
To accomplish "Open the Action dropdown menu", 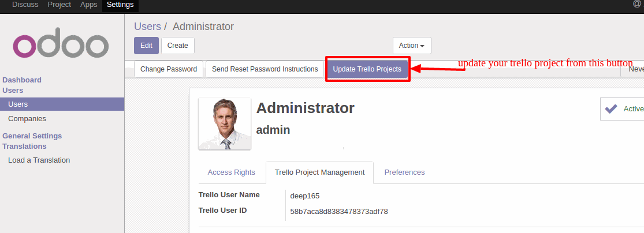I will click(x=412, y=46).
